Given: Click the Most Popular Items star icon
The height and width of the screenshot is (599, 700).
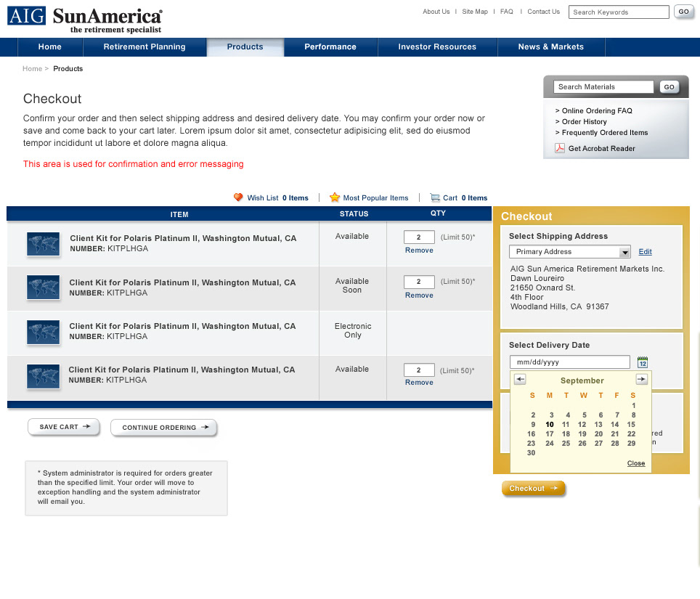Looking at the screenshot, I should (x=334, y=197).
